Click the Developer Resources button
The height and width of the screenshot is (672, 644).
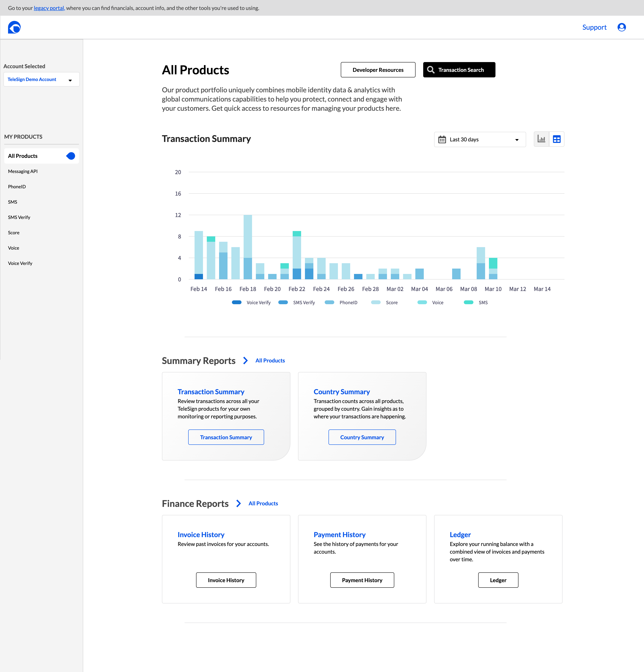pos(378,70)
